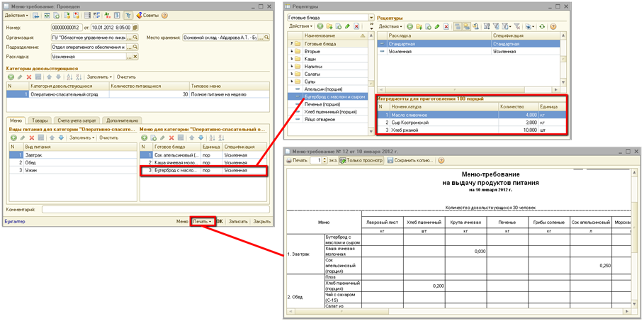Open the Готовые блюда combo box dropdown
The image size is (644, 321).
371,18
